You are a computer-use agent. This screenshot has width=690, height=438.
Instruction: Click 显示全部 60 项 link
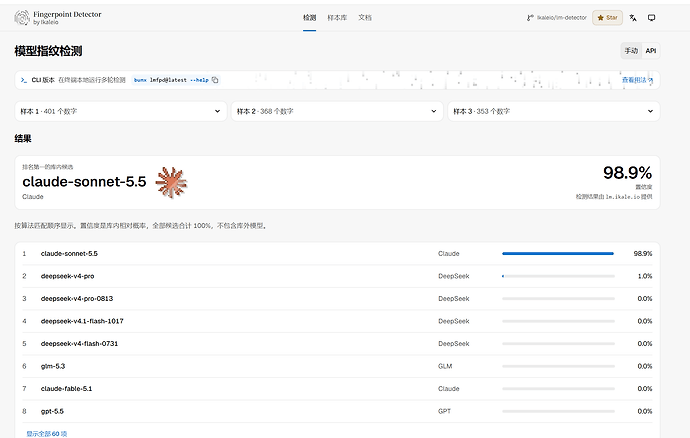point(47,434)
